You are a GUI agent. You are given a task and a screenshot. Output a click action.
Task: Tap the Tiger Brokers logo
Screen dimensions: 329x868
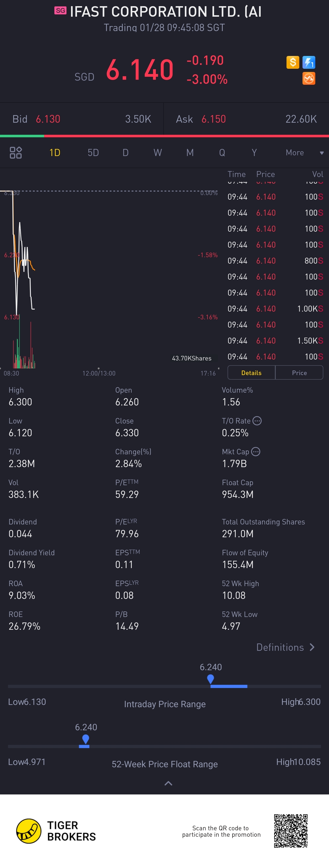point(29,831)
